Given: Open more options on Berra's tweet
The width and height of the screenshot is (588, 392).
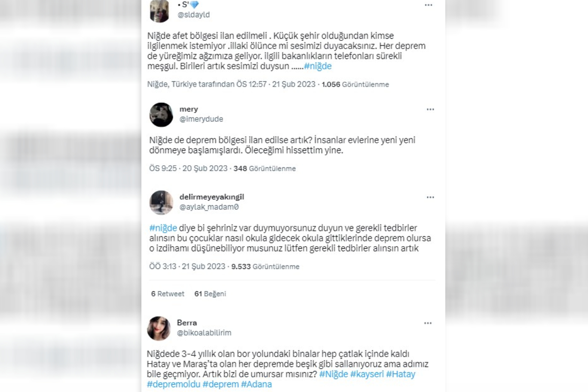Looking at the screenshot, I should point(428,323).
